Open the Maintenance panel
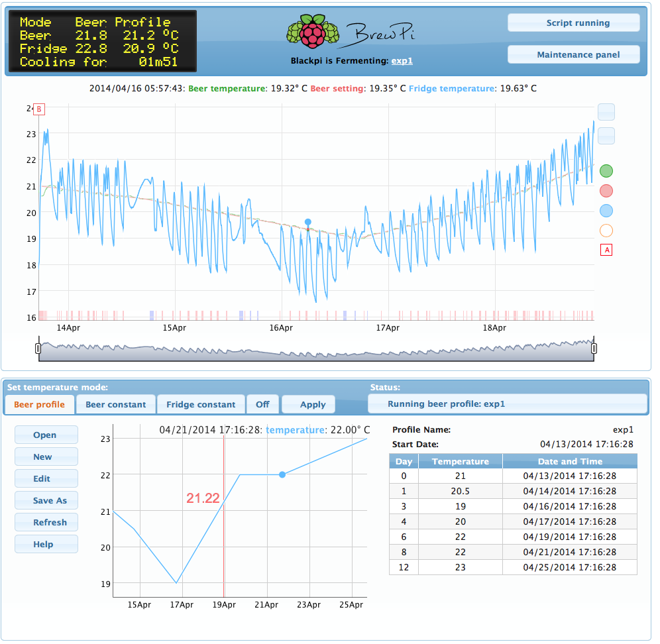This screenshot has height=644, width=660. pos(573,54)
